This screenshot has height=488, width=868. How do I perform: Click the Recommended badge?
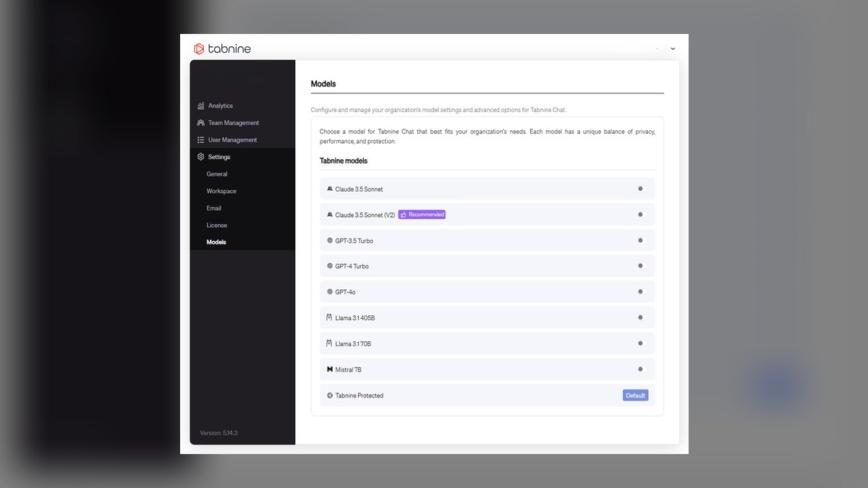pos(422,215)
